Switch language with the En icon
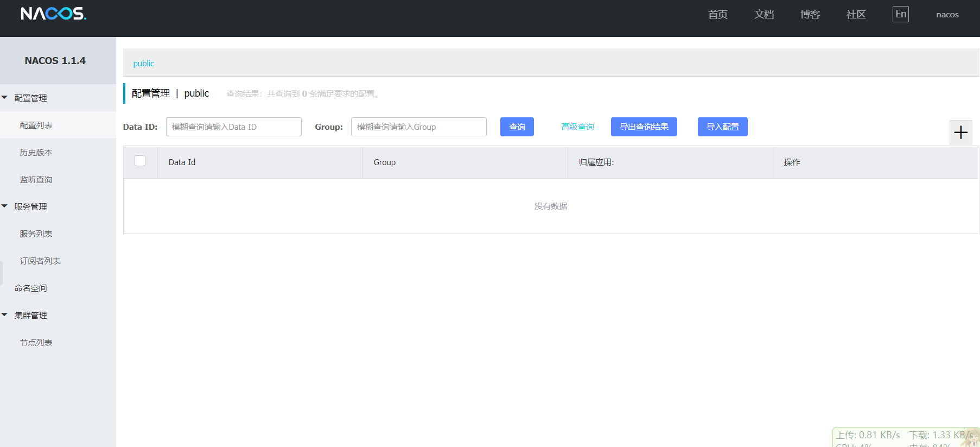 click(901, 14)
